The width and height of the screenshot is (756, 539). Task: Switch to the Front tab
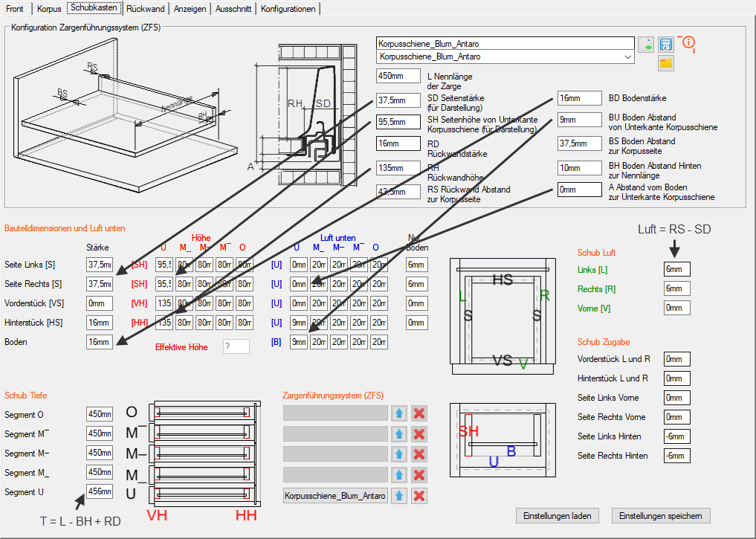click(16, 9)
